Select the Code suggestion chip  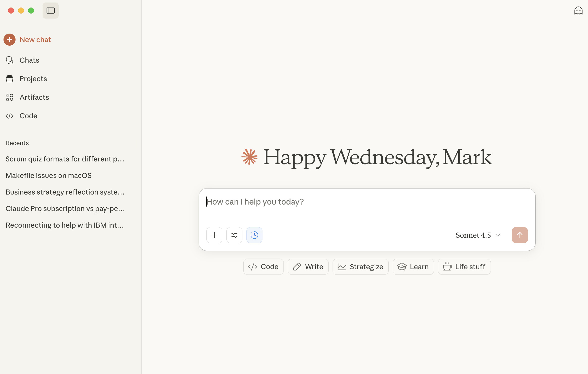coord(263,267)
